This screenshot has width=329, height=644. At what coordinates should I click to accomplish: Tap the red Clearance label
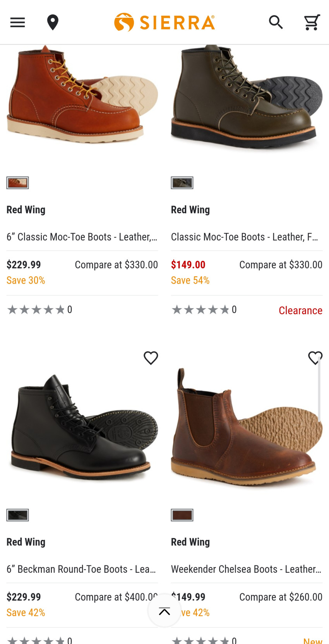(x=300, y=310)
